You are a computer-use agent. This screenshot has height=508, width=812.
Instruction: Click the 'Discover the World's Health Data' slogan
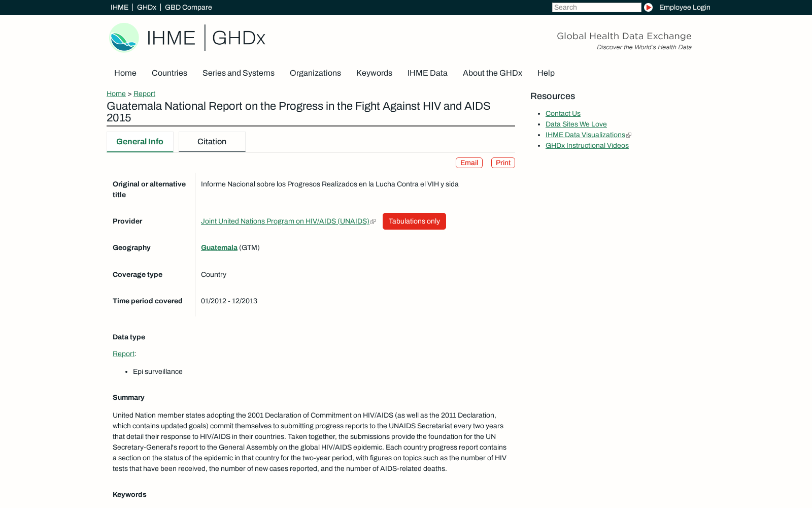pyautogui.click(x=644, y=47)
